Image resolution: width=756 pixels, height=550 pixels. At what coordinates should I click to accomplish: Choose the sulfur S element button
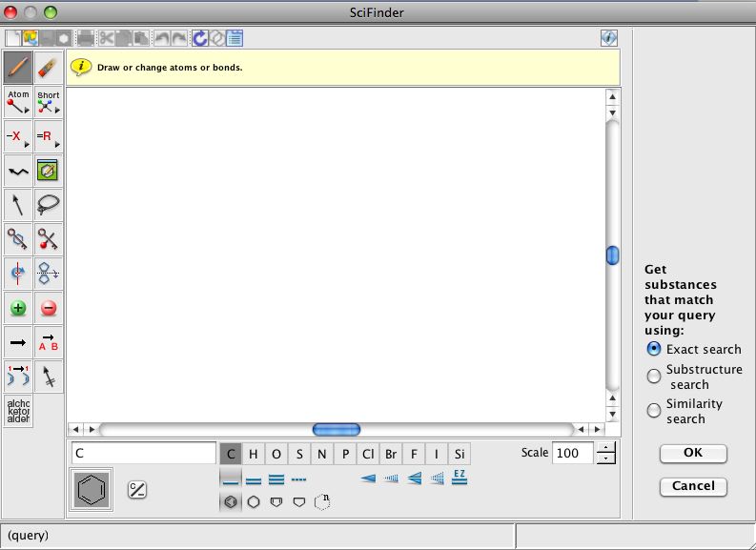point(299,454)
